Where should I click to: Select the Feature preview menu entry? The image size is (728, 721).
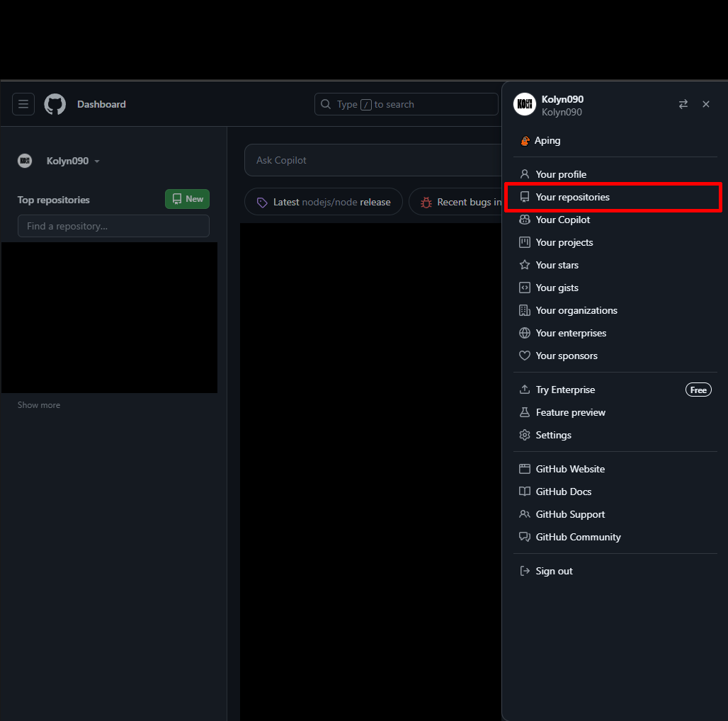click(570, 412)
